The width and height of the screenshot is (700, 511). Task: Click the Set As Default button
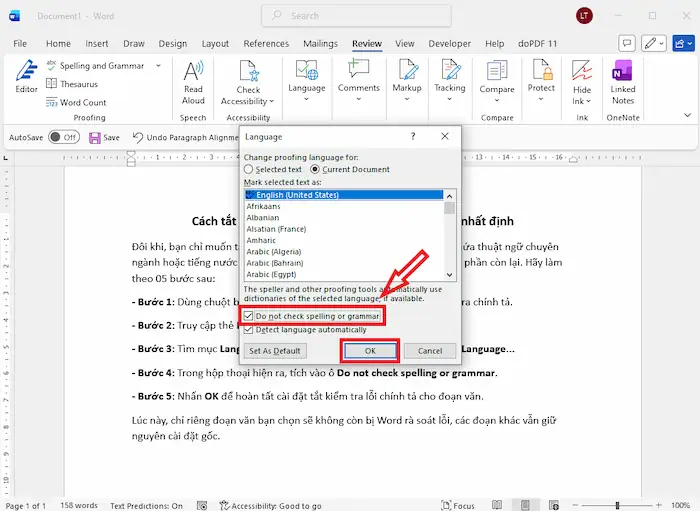click(x=274, y=351)
